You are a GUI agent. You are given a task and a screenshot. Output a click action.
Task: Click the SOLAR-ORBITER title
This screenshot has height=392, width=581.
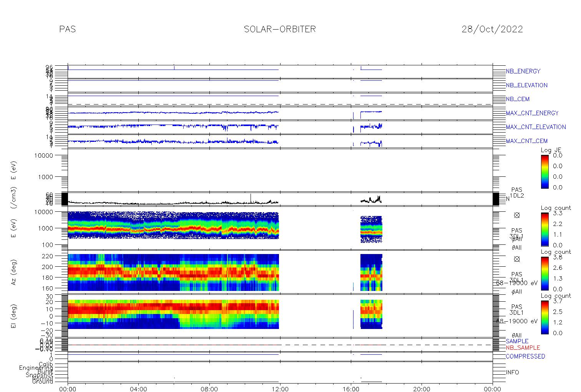[x=280, y=29]
